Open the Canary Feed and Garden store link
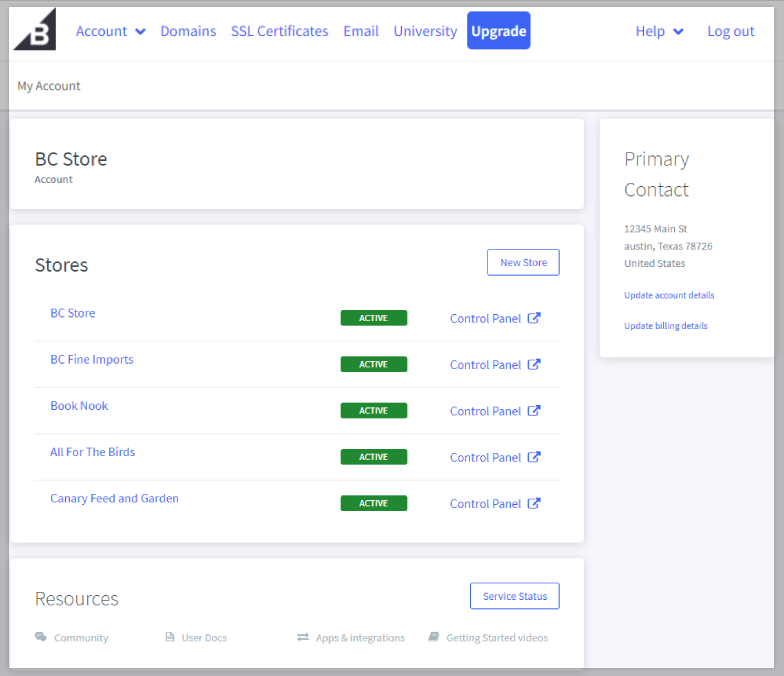Screen dimensions: 784x676 114,498
